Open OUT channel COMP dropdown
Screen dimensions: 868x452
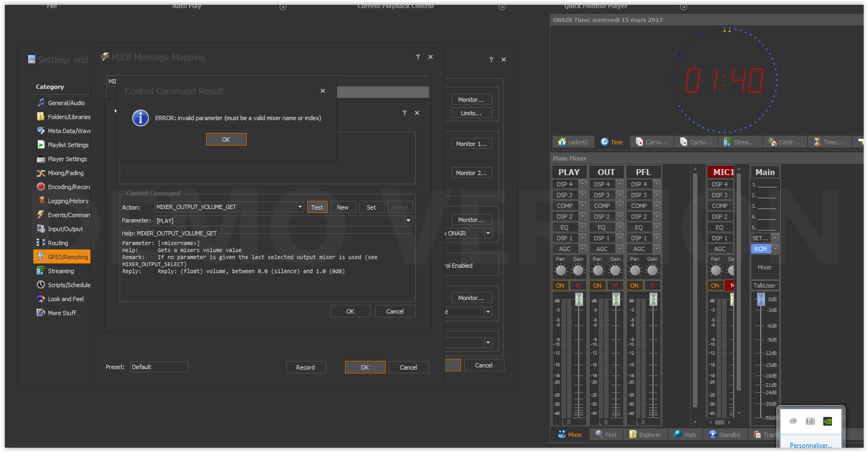[x=619, y=206]
